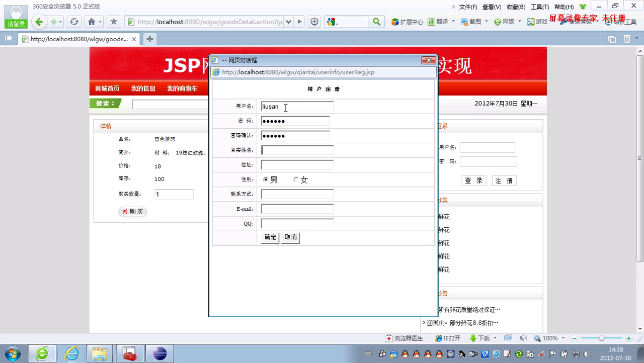The height and width of the screenshot is (363, 644).
Task: Open 我的信息 in site navigation
Action: pos(143,88)
